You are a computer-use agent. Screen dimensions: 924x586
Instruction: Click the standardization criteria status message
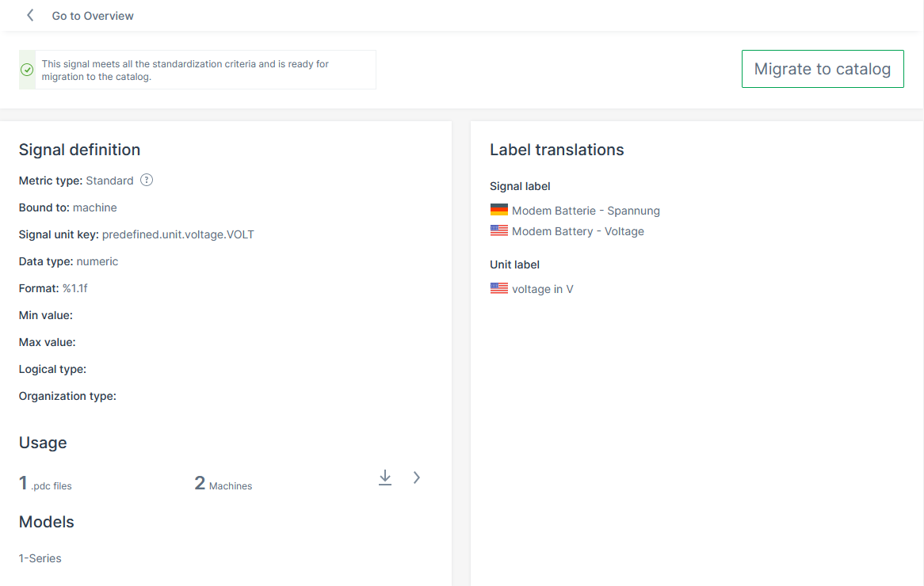(185, 70)
